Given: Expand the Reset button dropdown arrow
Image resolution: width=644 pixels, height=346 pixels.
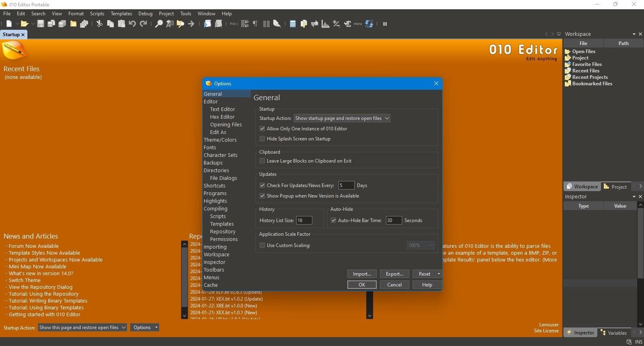Looking at the screenshot, I should tap(439, 274).
